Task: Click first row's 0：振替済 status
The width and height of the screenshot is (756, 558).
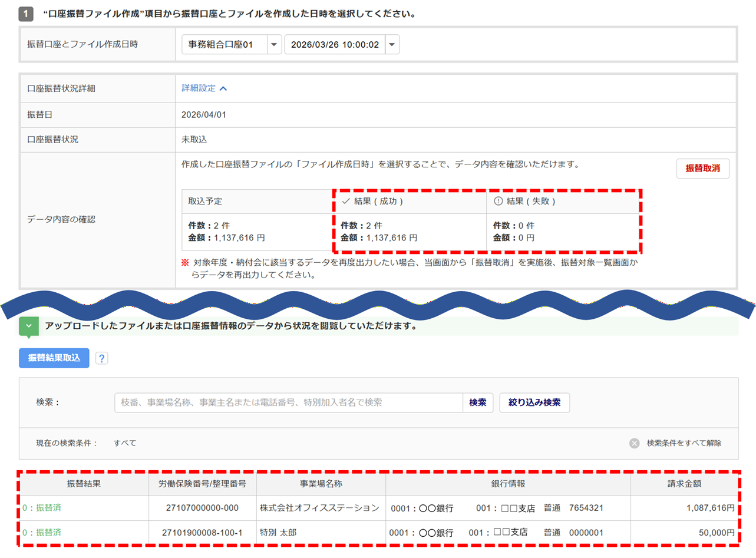Action: [41, 508]
